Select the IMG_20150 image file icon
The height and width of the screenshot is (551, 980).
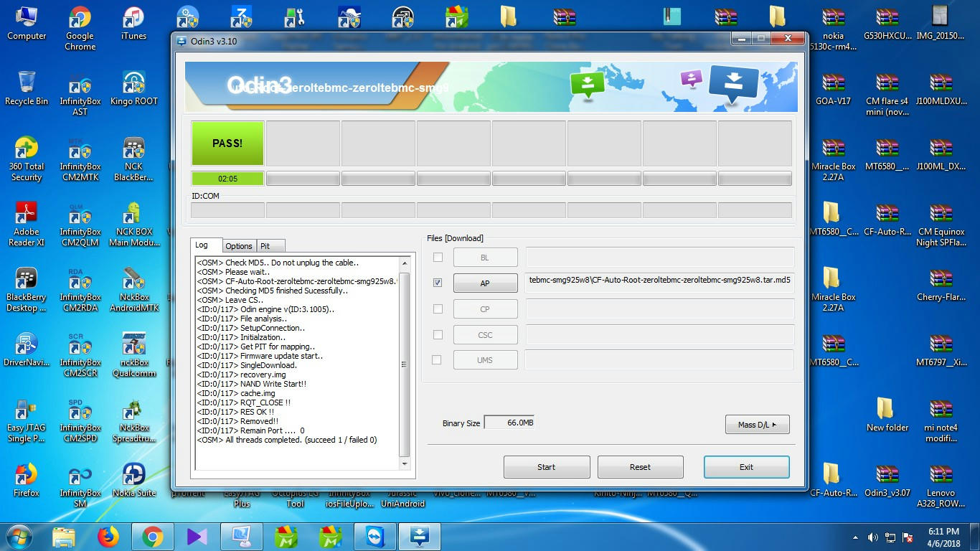point(941,23)
